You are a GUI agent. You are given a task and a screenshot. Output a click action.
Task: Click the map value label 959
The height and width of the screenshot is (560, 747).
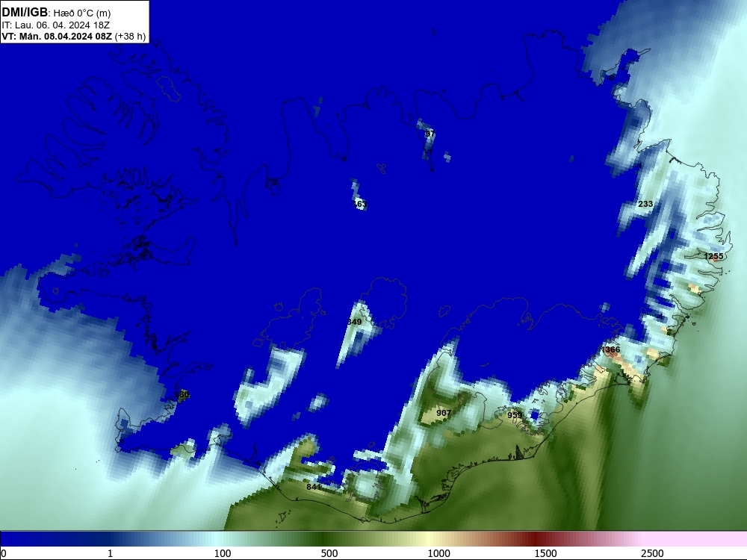coord(515,414)
